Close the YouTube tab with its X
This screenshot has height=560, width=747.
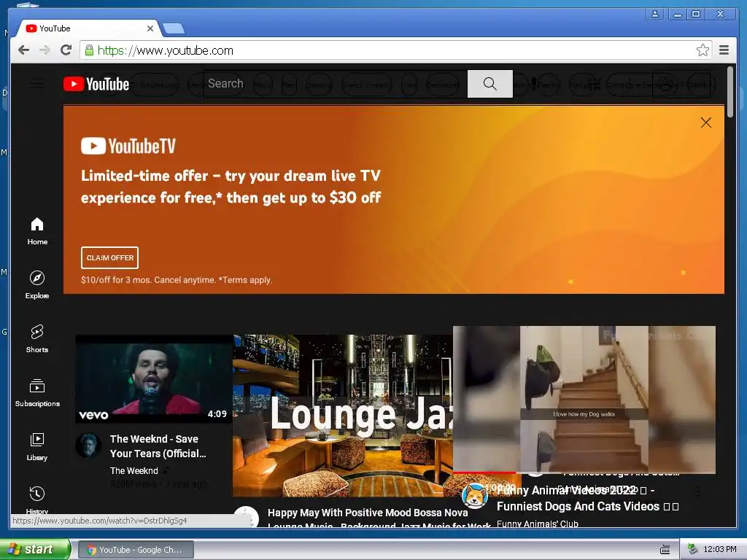point(150,28)
